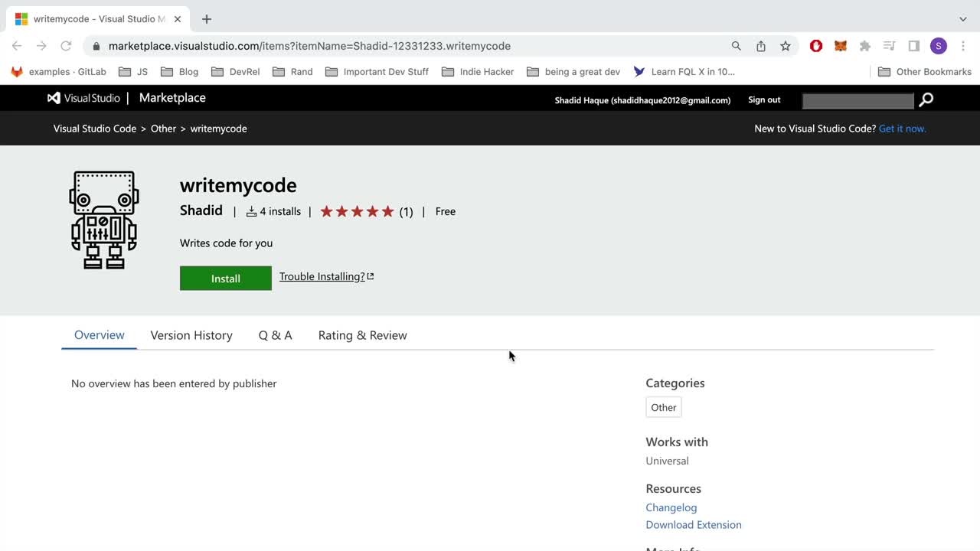The image size is (980, 551).
Task: Click Sign out
Action: tap(764, 99)
